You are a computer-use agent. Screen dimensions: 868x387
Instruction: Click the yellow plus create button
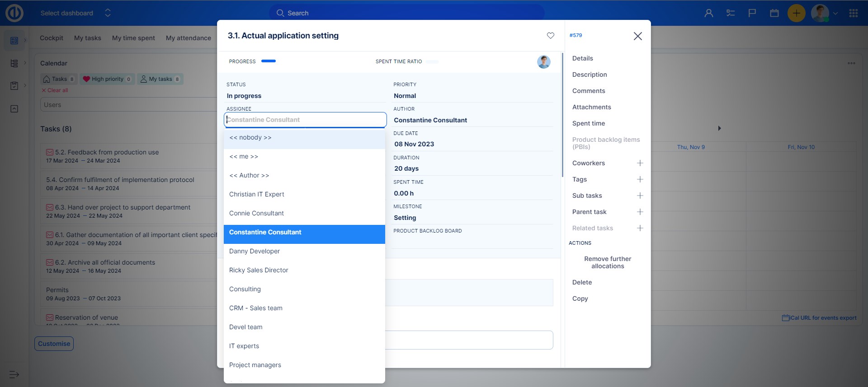796,13
